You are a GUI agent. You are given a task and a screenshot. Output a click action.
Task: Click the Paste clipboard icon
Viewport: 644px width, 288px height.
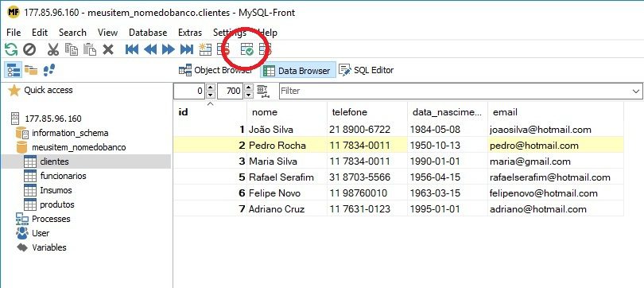(x=90, y=49)
